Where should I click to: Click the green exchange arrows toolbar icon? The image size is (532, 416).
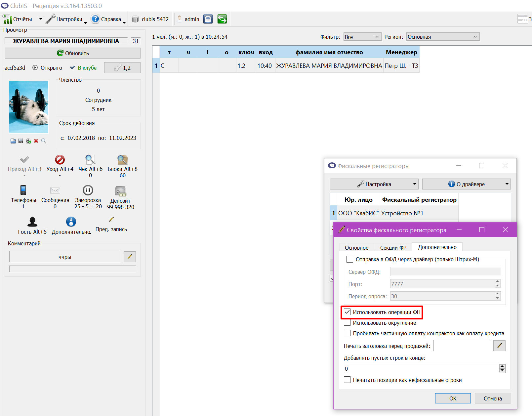222,19
